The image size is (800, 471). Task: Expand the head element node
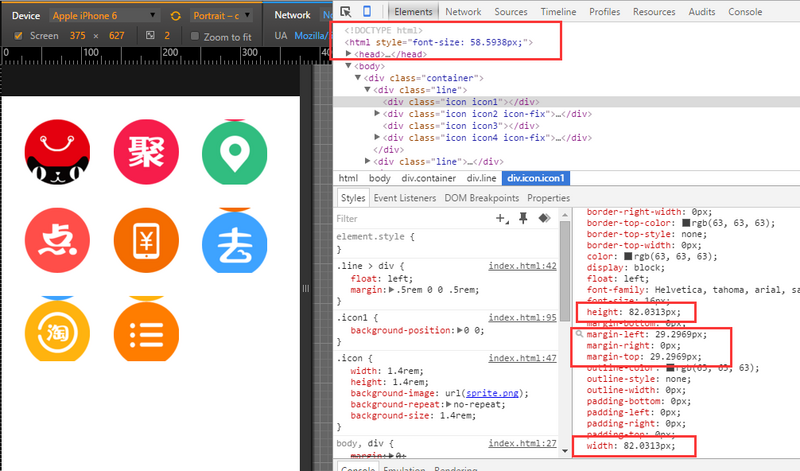tap(348, 53)
